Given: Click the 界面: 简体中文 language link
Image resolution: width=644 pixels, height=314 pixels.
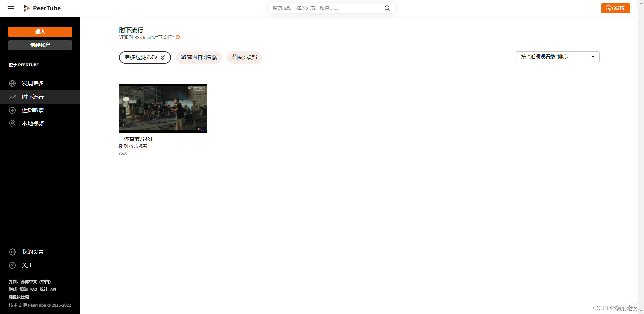Looking at the screenshot, I should 30,282.
